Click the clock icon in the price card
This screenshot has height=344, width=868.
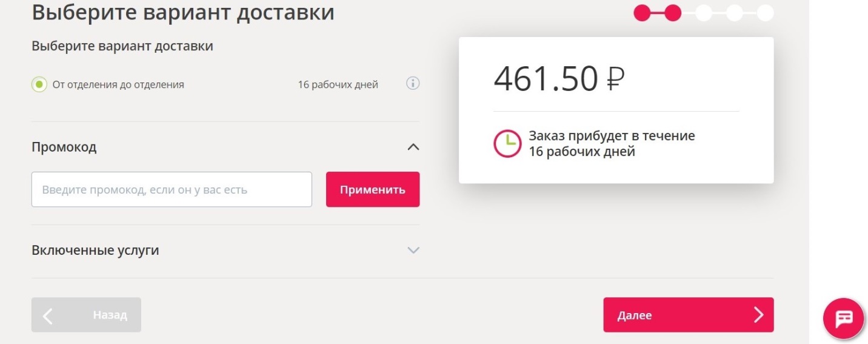[x=507, y=143]
